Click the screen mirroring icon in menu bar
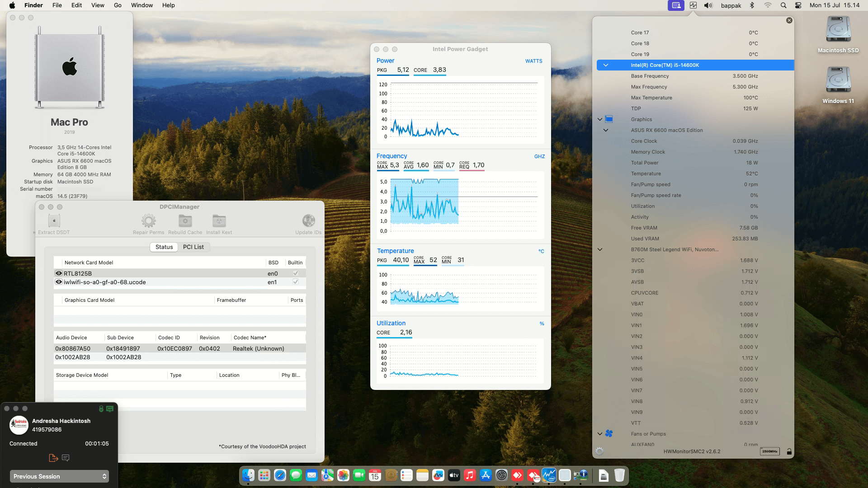The image size is (868, 488). point(676,5)
